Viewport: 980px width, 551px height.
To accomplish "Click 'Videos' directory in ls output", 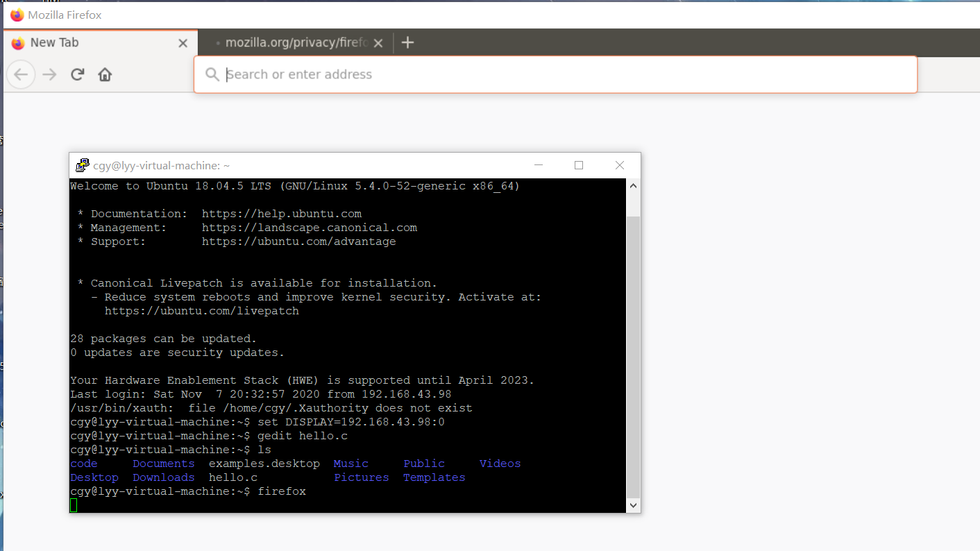I will pyautogui.click(x=500, y=464).
